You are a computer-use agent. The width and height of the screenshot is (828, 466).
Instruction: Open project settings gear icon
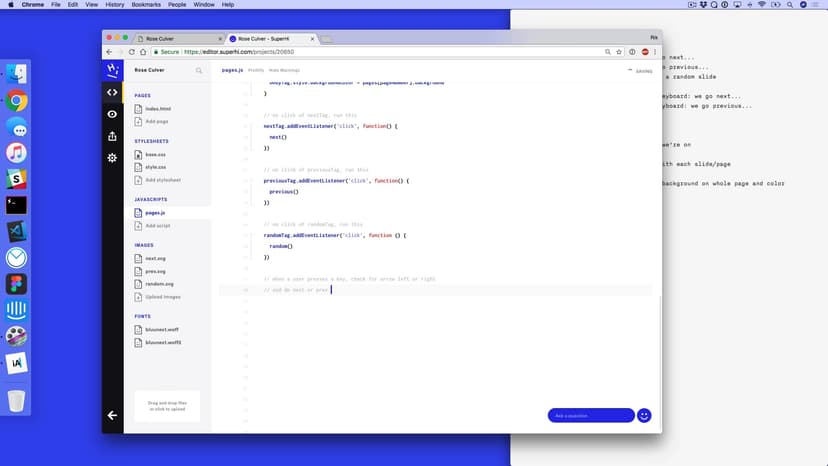[x=112, y=158]
